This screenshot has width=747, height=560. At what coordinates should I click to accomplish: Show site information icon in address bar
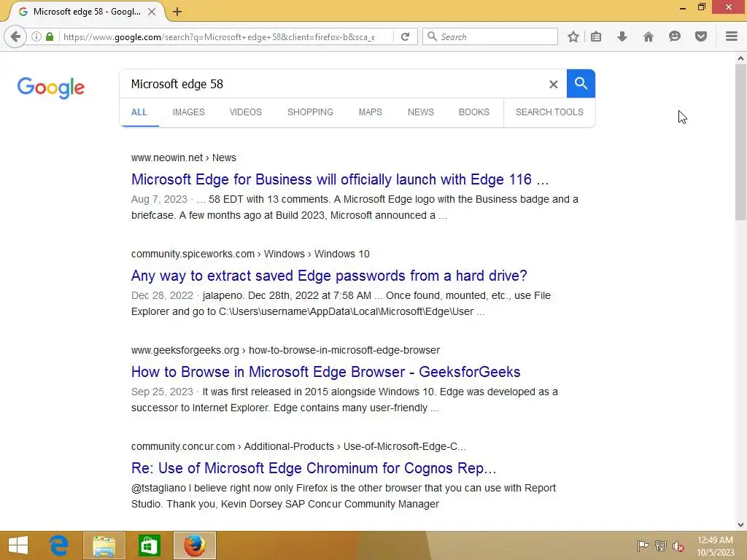pos(36,36)
